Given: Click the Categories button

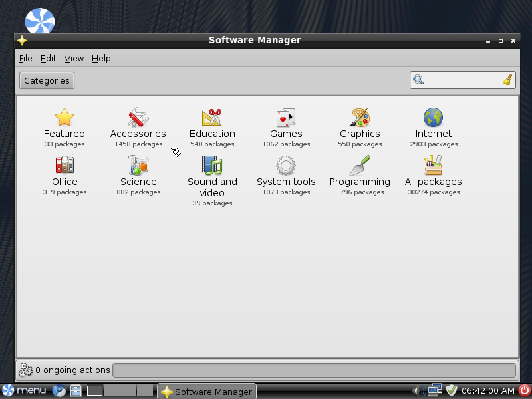Looking at the screenshot, I should coord(47,80).
